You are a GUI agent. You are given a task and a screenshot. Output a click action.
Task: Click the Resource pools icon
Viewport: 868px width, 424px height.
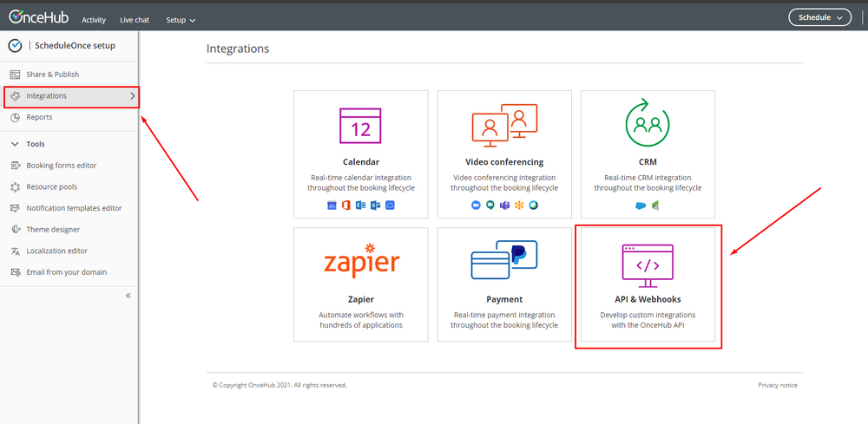[15, 186]
